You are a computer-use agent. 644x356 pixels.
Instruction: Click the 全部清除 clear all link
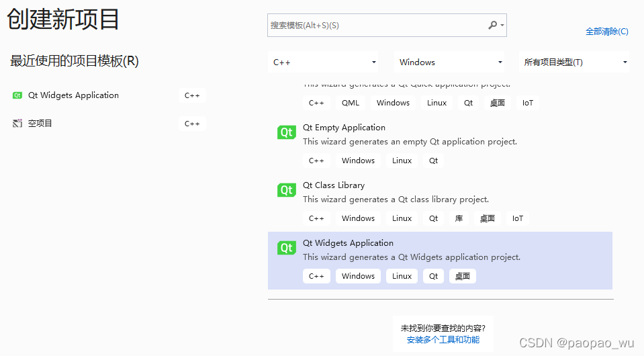pos(606,32)
